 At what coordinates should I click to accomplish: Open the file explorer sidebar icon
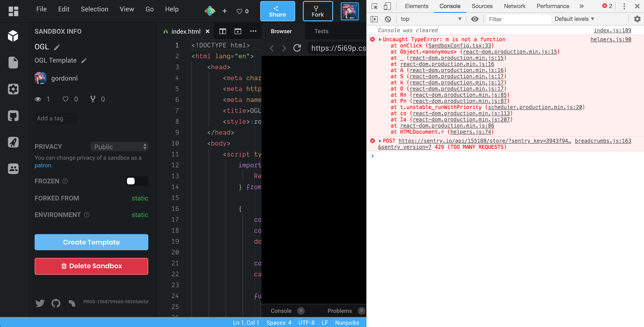(13, 62)
